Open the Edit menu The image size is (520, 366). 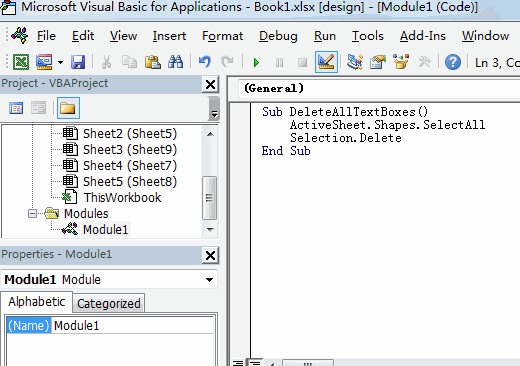[83, 36]
